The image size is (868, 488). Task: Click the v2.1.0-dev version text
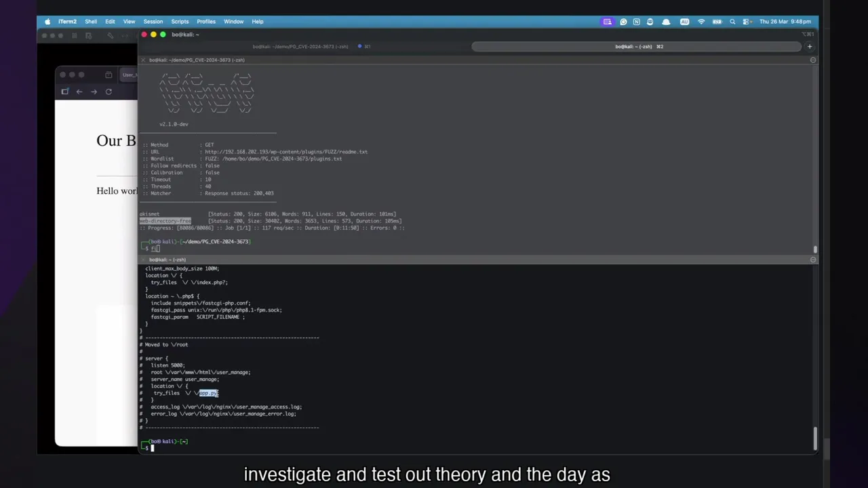[x=174, y=124]
